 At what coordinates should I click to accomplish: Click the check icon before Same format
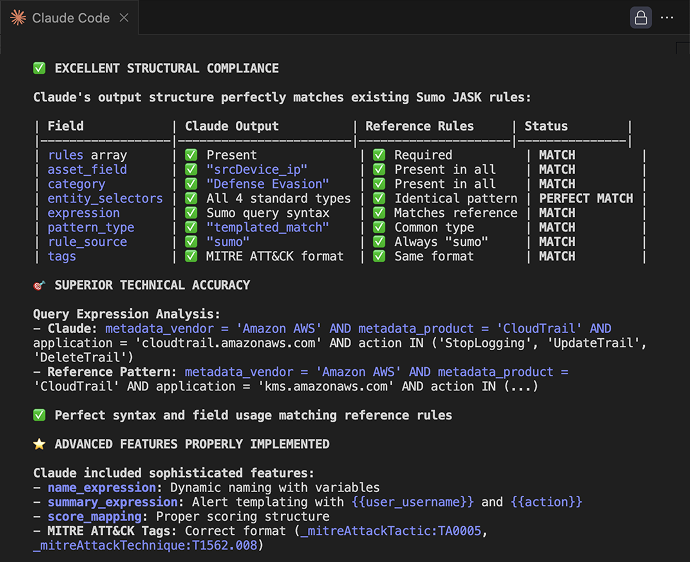(x=379, y=256)
